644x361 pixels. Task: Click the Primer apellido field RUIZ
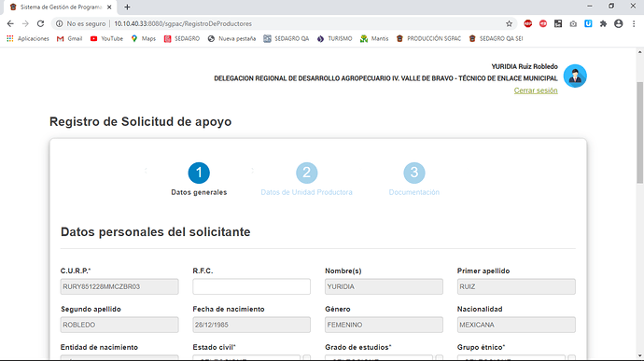click(x=516, y=286)
